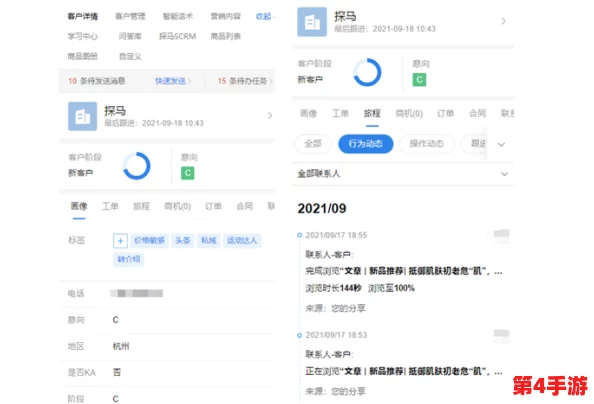
Task: Click the 快速发送 link
Action: click(x=170, y=81)
